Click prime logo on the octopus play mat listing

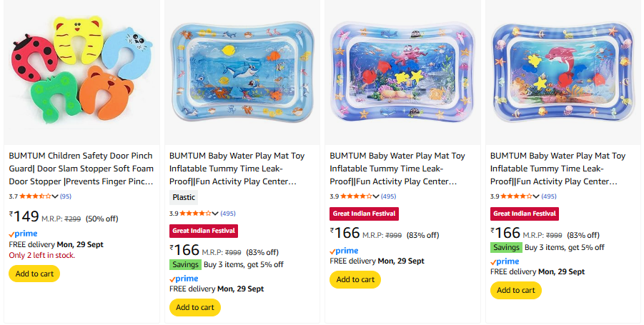pos(344,251)
